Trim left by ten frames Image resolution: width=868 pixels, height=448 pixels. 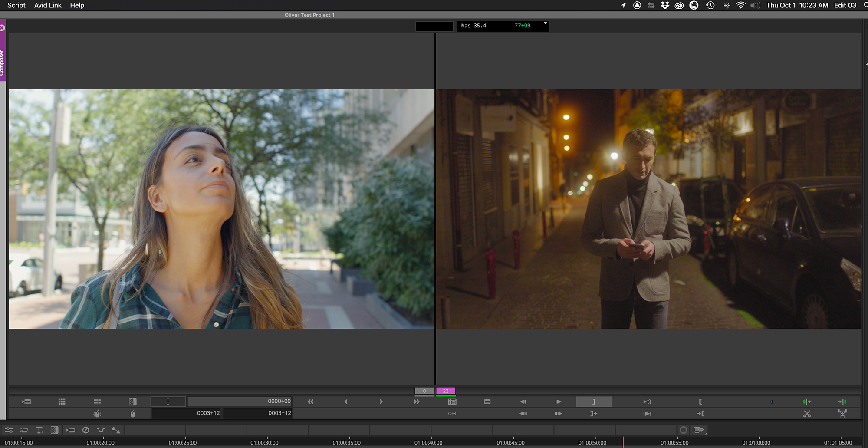pyautogui.click(x=310, y=402)
